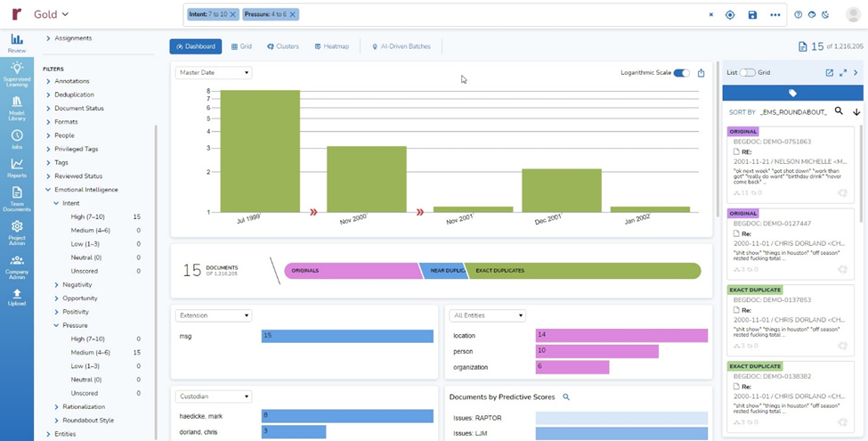
Task: Click the tag icon in the blue bar
Action: [792, 93]
